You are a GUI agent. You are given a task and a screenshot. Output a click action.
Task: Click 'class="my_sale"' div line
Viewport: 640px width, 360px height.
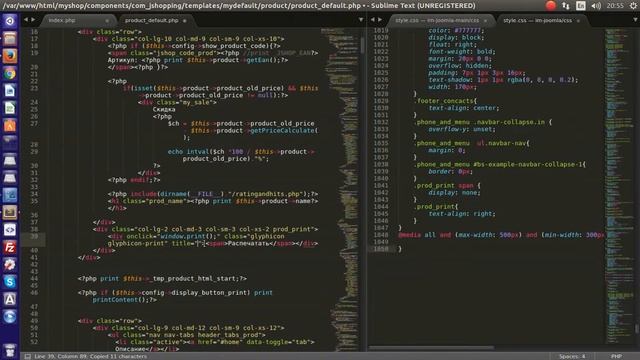[178, 102]
